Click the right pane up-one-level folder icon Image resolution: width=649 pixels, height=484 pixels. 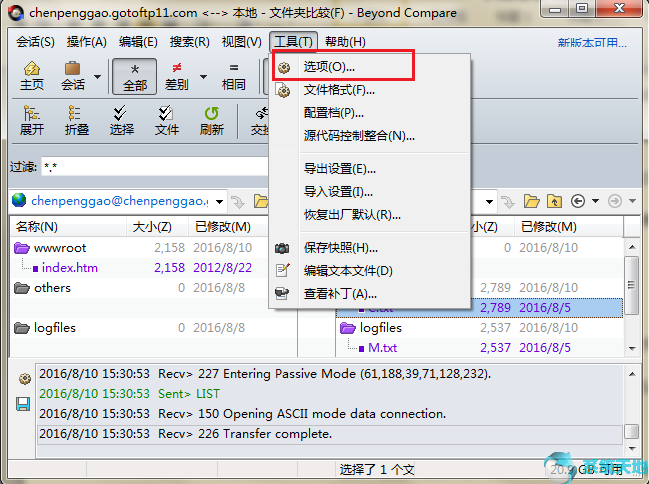point(555,201)
